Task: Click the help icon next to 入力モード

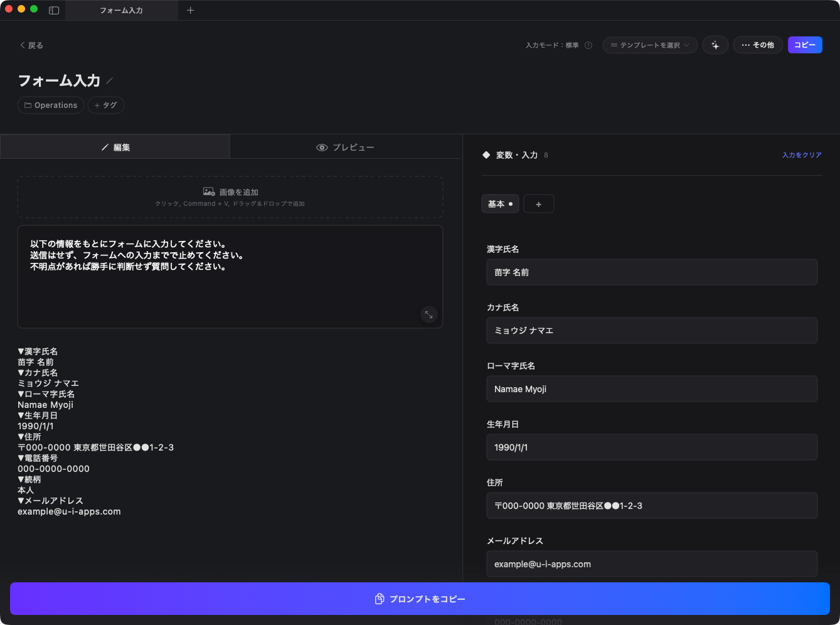Action: (x=588, y=45)
